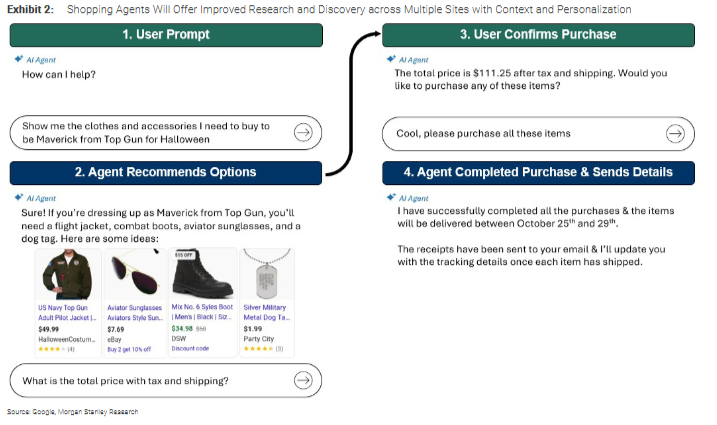This screenshot has height=425, width=717.
Task: Click AI Agent sparkle icon under Agent Recommends Options
Action: pyautogui.click(x=19, y=198)
